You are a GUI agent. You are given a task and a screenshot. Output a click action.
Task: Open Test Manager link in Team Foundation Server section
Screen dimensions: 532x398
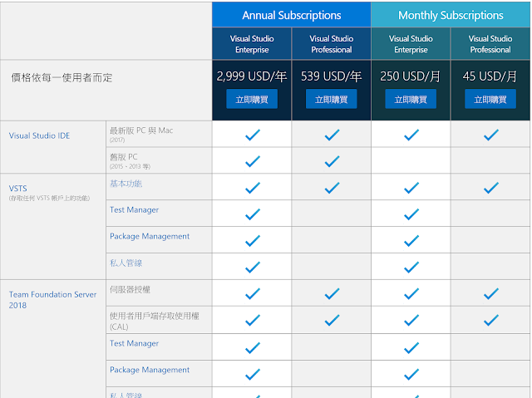[134, 343]
